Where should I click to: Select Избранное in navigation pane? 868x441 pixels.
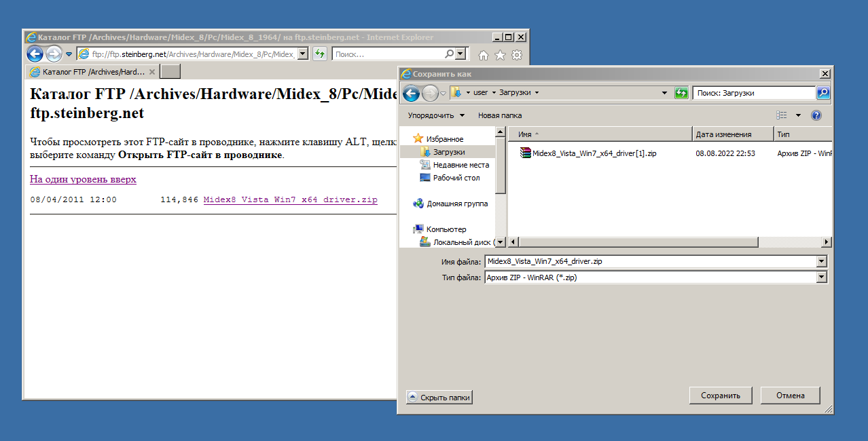pos(438,139)
